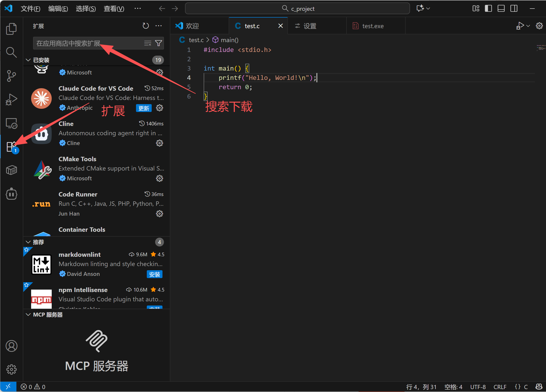Screen dimensions: 546x392
Task: Refresh the extensions list
Action: [x=146, y=26]
